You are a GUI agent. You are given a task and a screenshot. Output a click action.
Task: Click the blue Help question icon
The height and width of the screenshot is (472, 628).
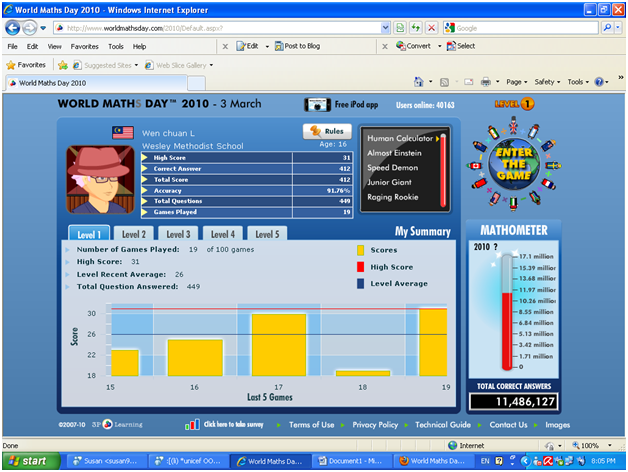pos(599,82)
